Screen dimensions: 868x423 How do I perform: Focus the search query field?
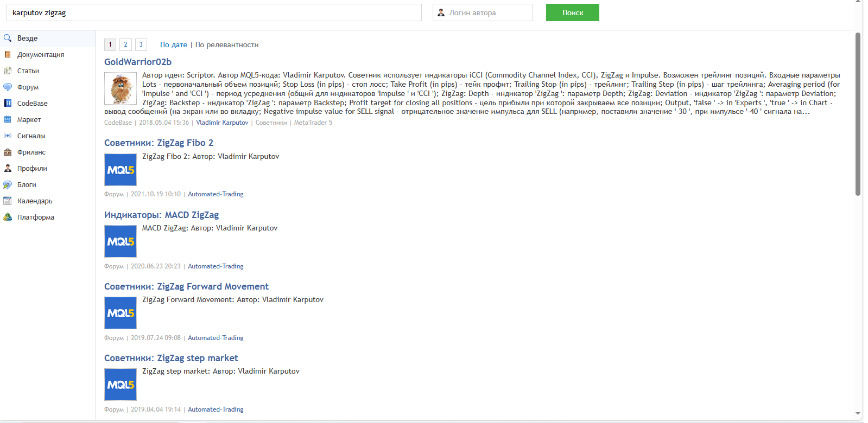(x=214, y=12)
